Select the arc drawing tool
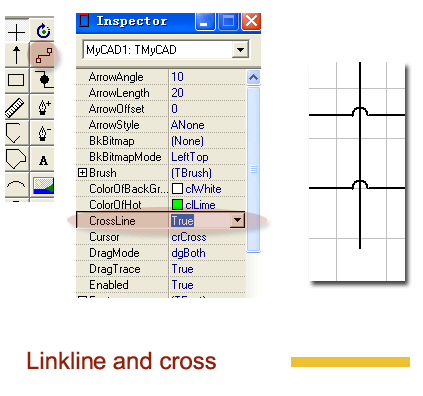This screenshot has width=423, height=396. [x=16, y=185]
